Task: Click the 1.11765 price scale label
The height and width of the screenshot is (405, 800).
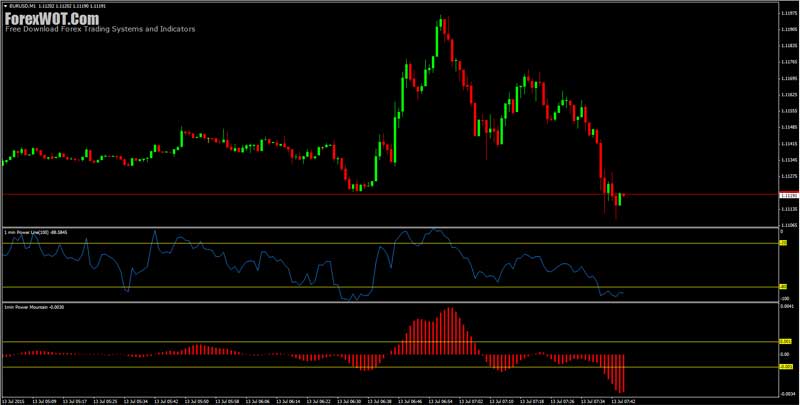Action: tap(788, 62)
